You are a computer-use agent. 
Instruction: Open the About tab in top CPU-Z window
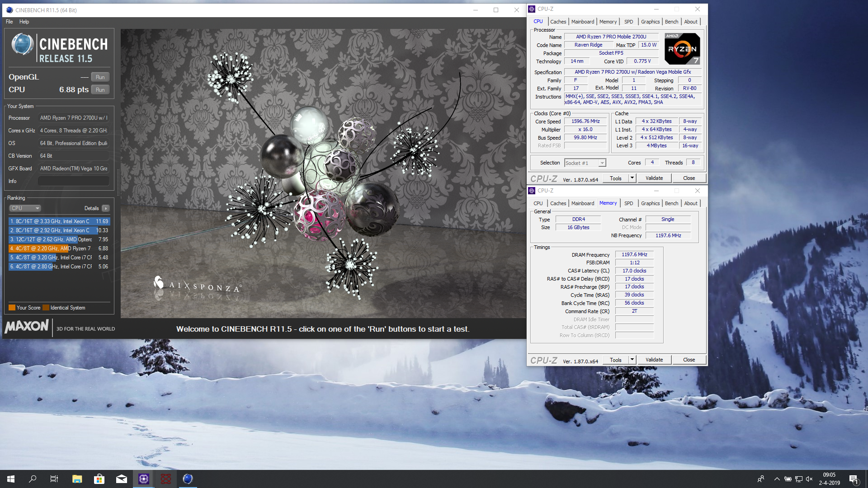tap(690, 22)
